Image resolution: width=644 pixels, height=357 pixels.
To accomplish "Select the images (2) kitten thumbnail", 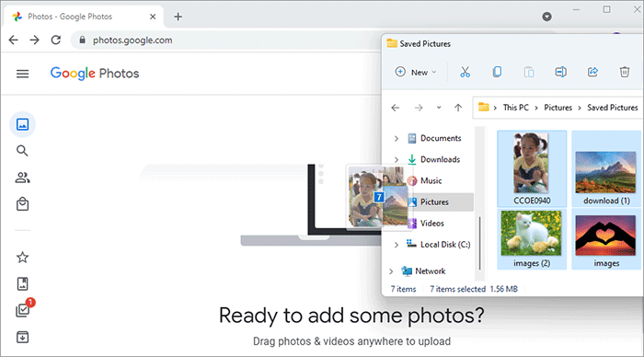I will point(532,239).
